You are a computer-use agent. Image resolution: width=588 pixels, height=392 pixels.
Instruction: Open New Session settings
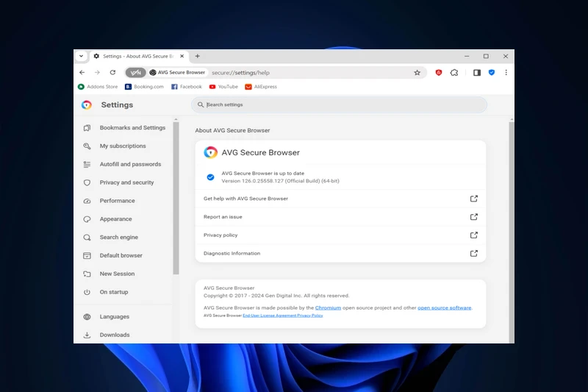pos(117,274)
